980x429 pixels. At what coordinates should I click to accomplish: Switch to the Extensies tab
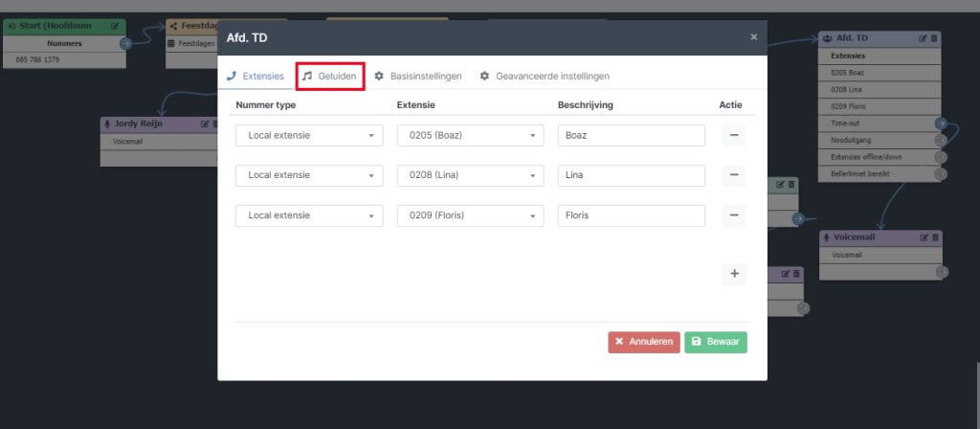click(x=255, y=77)
